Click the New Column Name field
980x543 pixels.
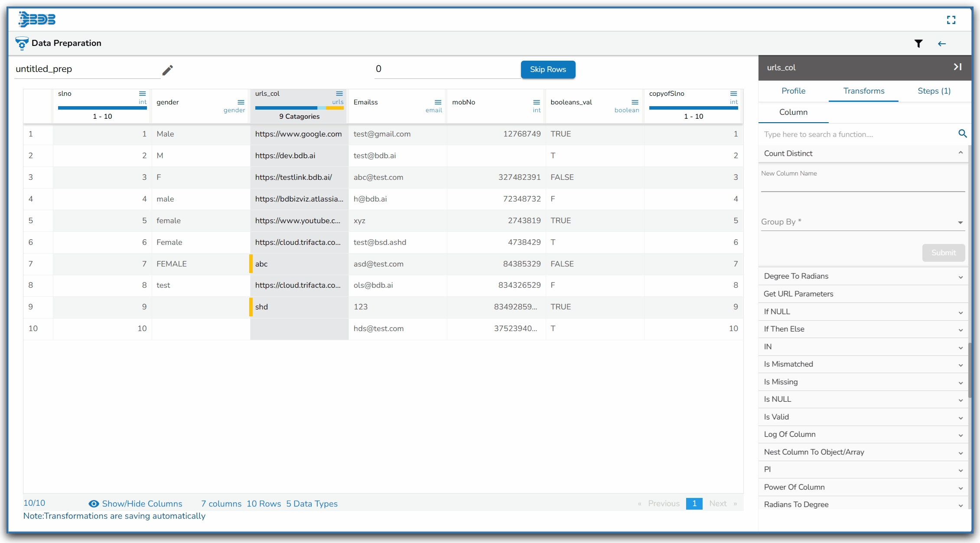(x=862, y=185)
